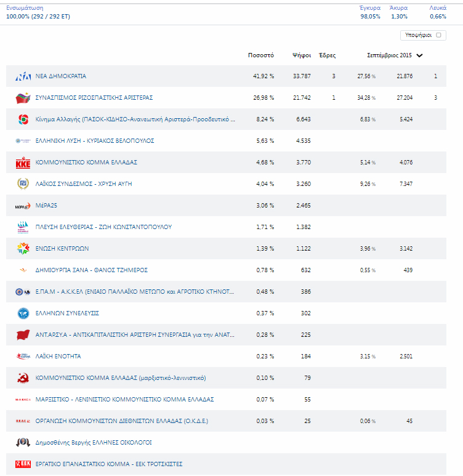Click the ΜέΡΑ25 party logo
This screenshot has height=476, width=463.
tap(23, 206)
